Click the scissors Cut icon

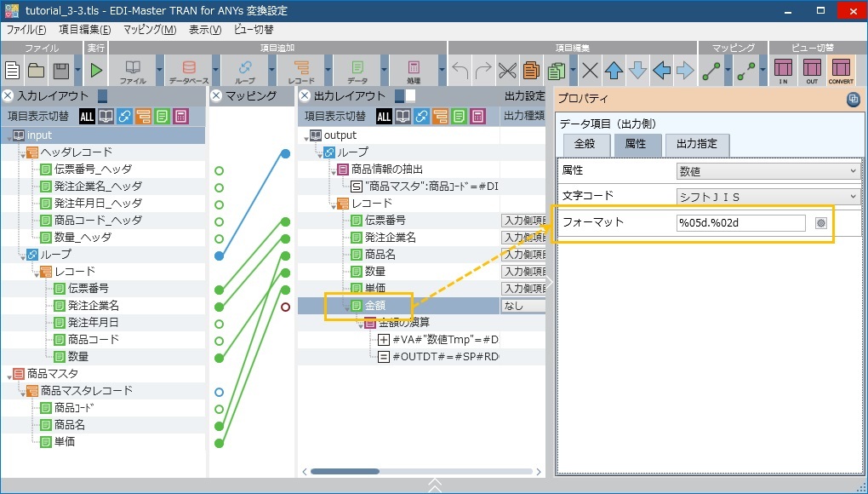(x=507, y=70)
